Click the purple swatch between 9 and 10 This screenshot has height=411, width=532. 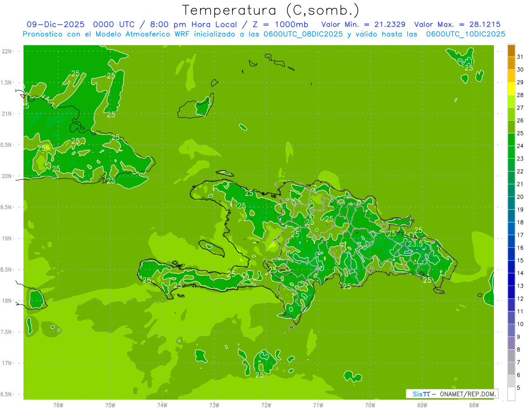click(511, 330)
